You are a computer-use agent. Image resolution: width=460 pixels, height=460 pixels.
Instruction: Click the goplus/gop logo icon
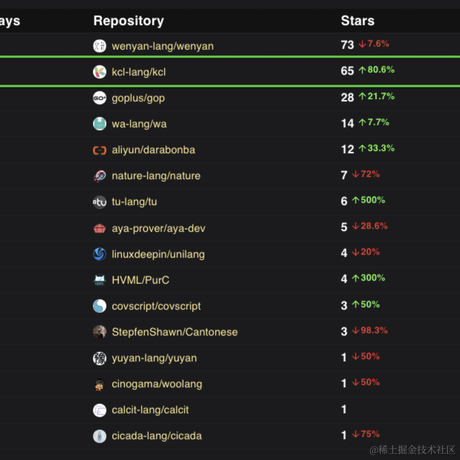click(99, 98)
